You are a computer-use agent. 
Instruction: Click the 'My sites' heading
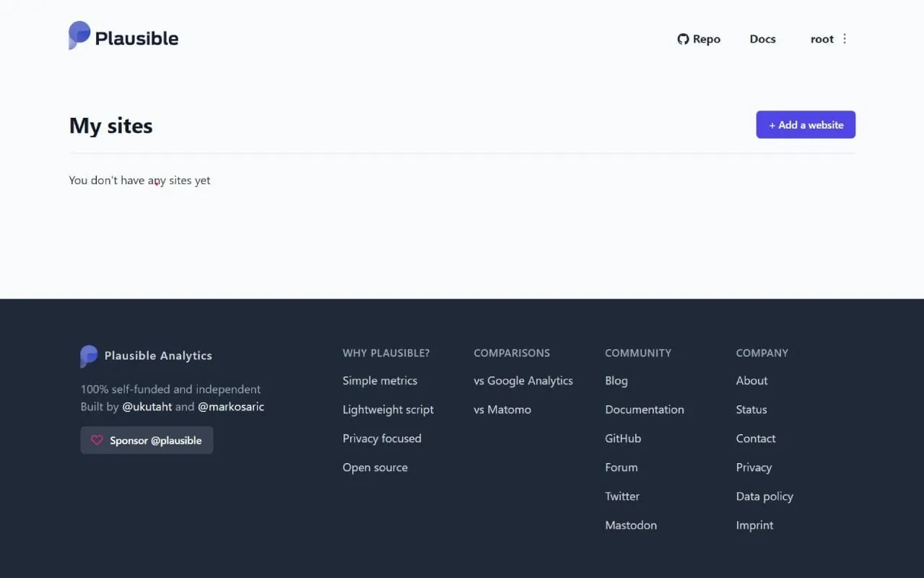point(111,126)
